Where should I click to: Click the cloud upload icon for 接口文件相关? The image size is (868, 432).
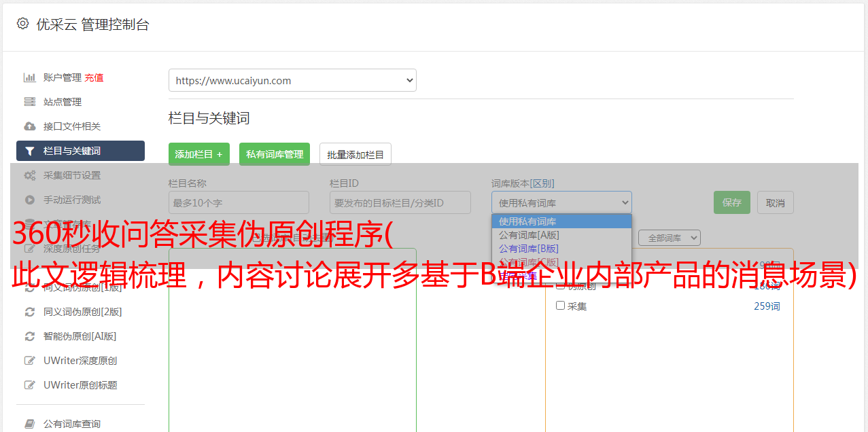click(30, 126)
